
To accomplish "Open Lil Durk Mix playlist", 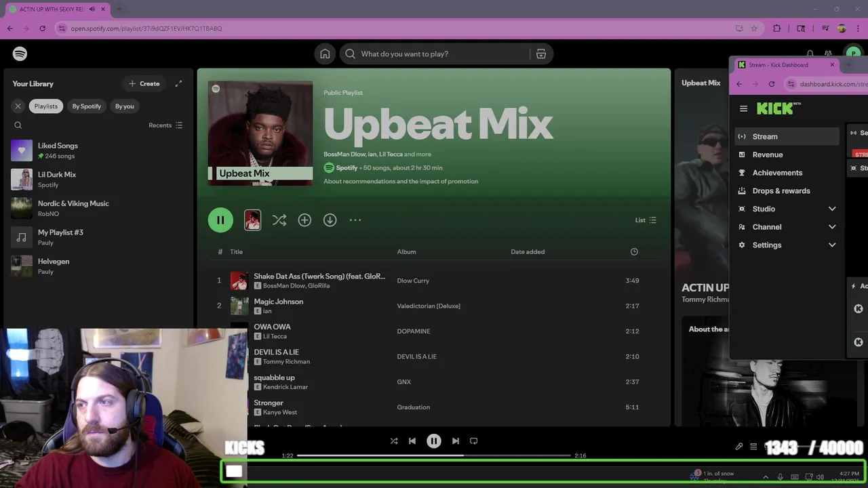I will (x=98, y=180).
